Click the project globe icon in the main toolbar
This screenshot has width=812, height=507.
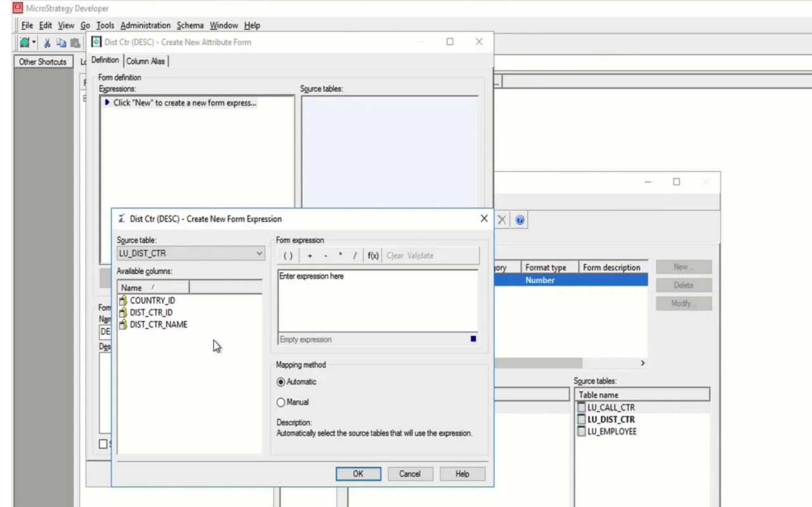click(x=25, y=43)
